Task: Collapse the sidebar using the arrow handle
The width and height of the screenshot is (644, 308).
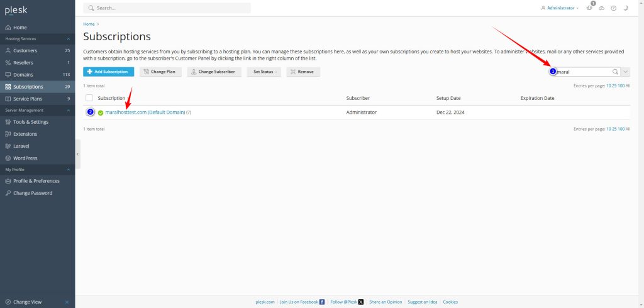Action: (77, 154)
